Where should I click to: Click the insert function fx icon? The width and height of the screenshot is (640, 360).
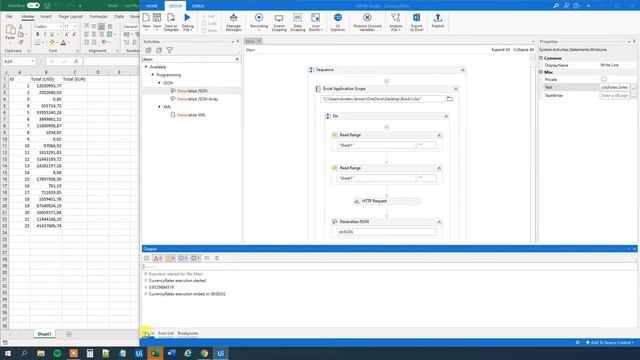tap(76, 61)
